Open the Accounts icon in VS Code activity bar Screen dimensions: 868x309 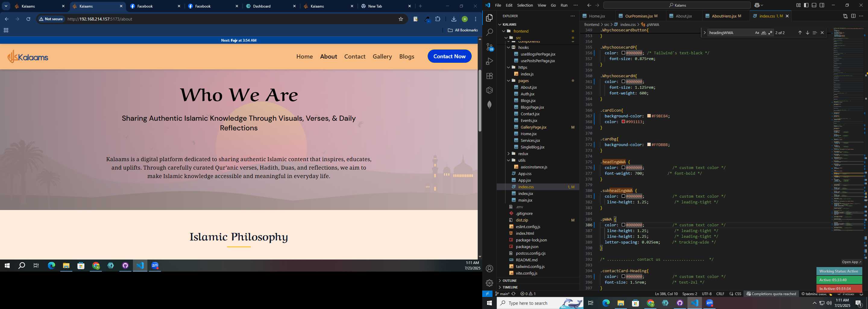pos(489,269)
